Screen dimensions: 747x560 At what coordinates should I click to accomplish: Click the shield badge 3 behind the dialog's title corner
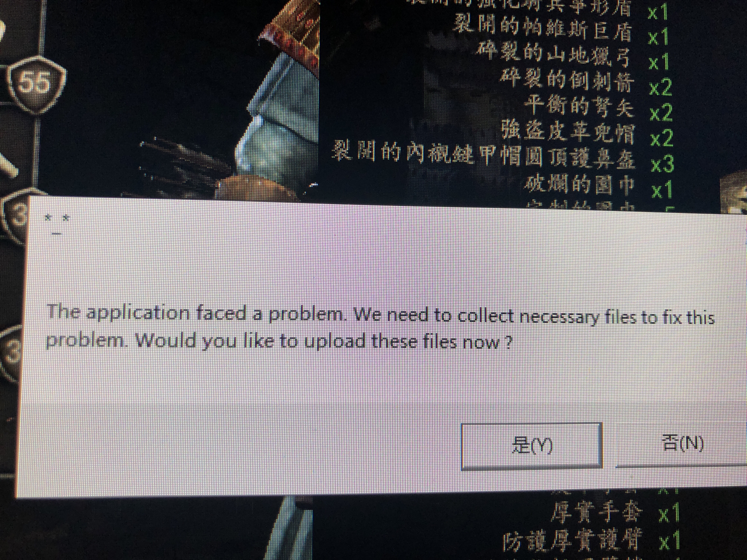tap(16, 214)
